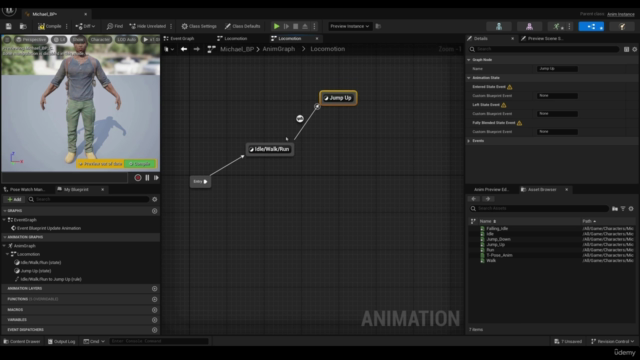
Task: Compile the Michael_BP blueprint from the toolbar
Action: [x=49, y=26]
